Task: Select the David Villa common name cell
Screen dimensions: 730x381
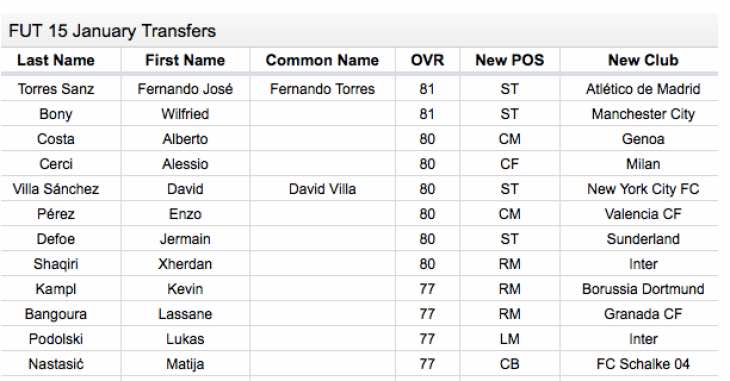Action: (x=322, y=189)
